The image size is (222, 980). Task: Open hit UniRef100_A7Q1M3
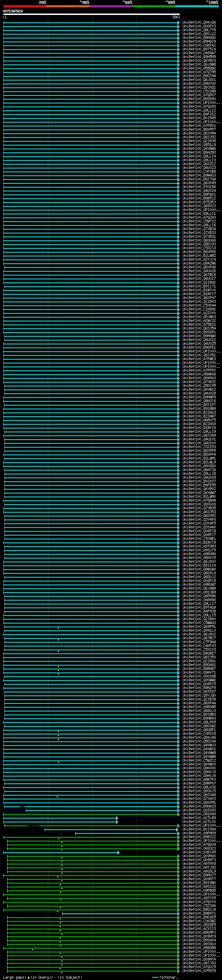click(x=199, y=106)
